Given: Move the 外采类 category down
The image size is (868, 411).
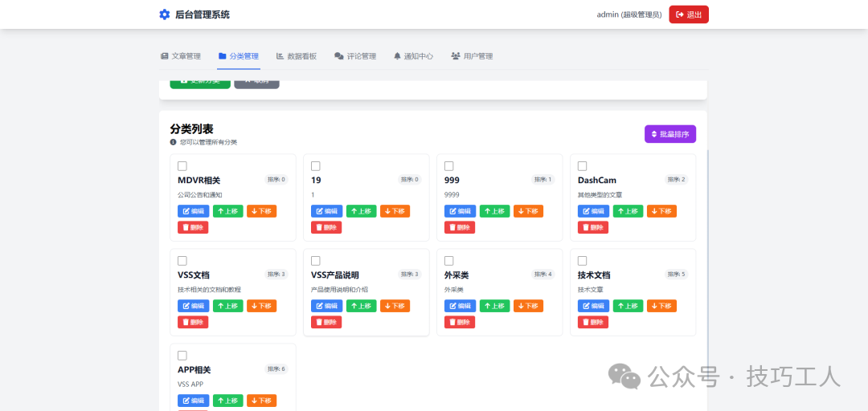Looking at the screenshot, I should (528, 305).
